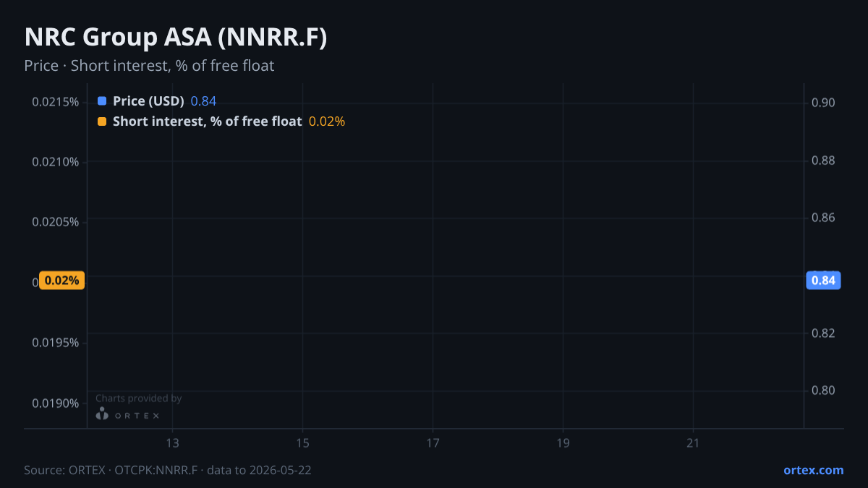The width and height of the screenshot is (868, 488).
Task: Click the 0.82 right axis label
Action: [x=823, y=333]
